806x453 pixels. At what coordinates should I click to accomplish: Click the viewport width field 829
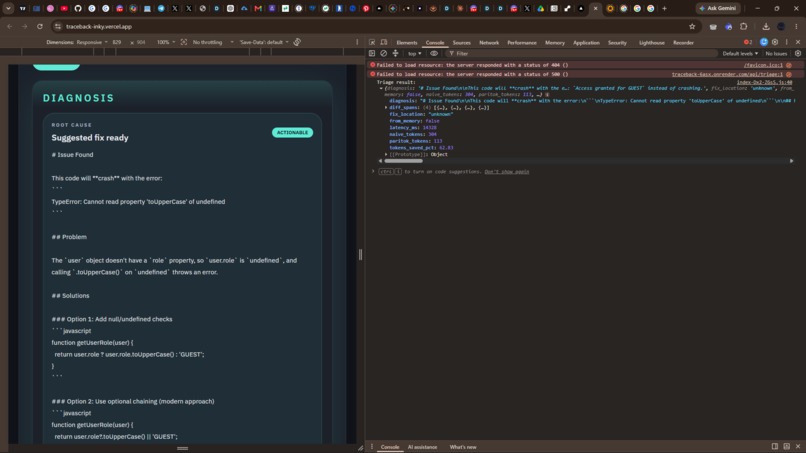pyautogui.click(x=117, y=42)
